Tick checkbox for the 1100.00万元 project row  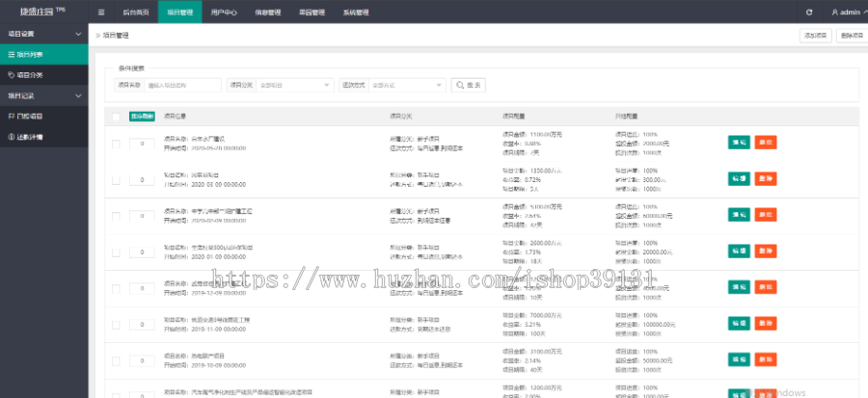click(116, 144)
